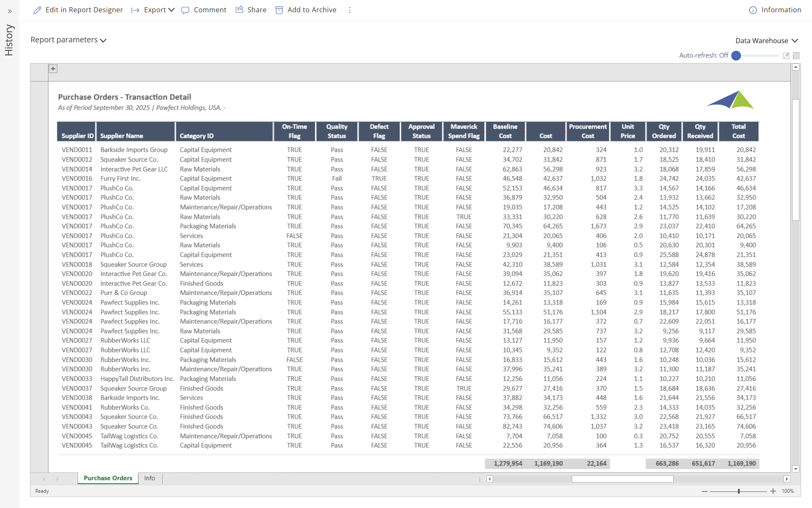Open the more options vertical ellipsis
The width and height of the screenshot is (812, 508).
350,10
